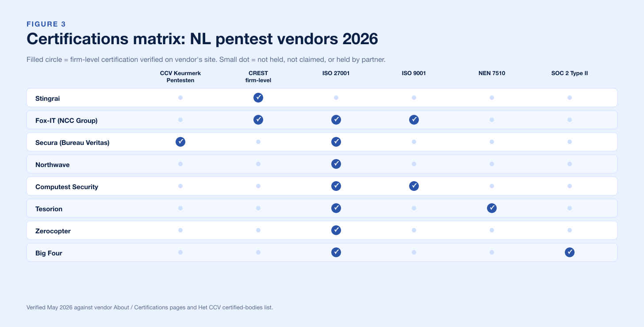
Task: Click Fox-IT's CCV Keurmerk small dot
Action: coord(180,120)
